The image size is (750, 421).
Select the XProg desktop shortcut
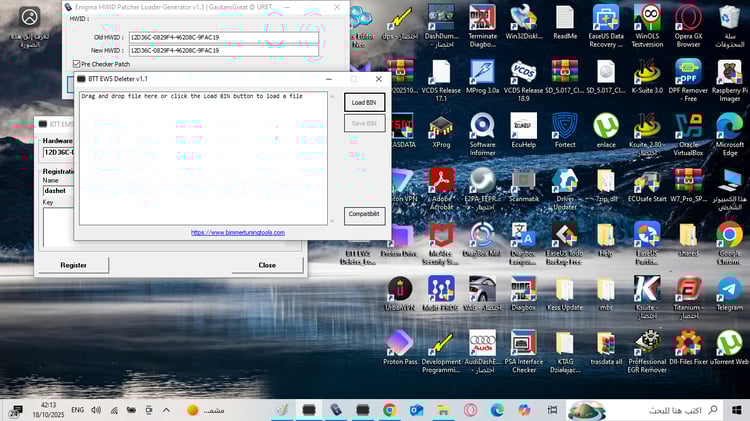pos(441,131)
